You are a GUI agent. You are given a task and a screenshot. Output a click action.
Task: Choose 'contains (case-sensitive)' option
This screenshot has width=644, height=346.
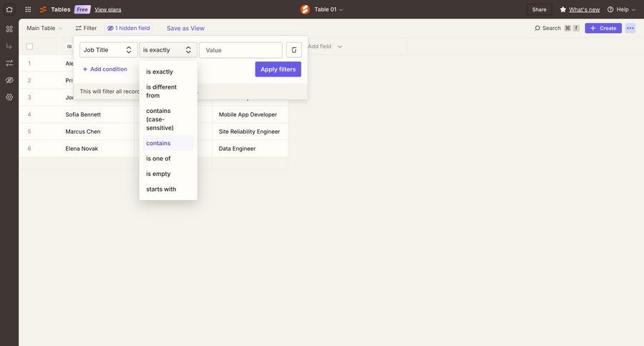click(168, 119)
